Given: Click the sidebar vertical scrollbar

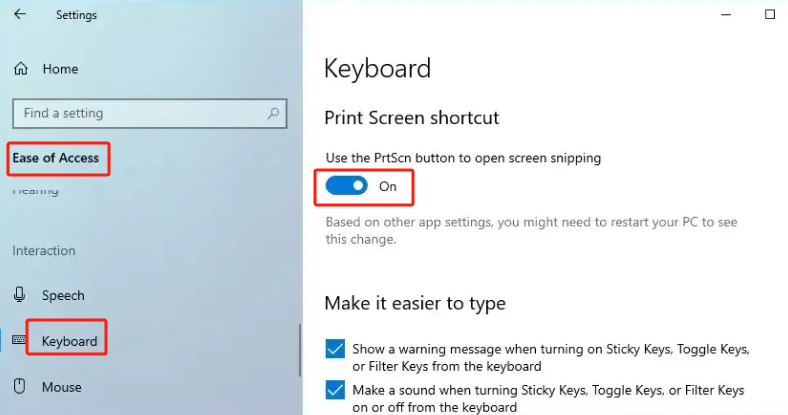Looking at the screenshot, I should (299, 350).
